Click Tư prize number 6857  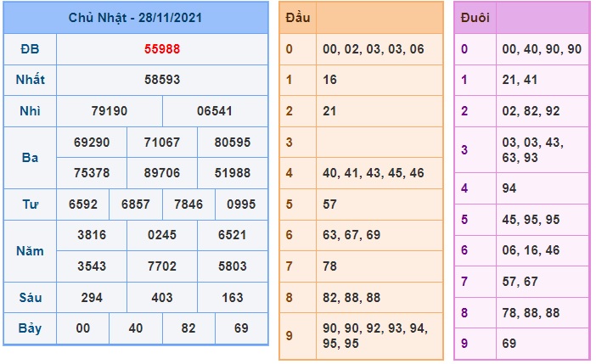pos(136,204)
